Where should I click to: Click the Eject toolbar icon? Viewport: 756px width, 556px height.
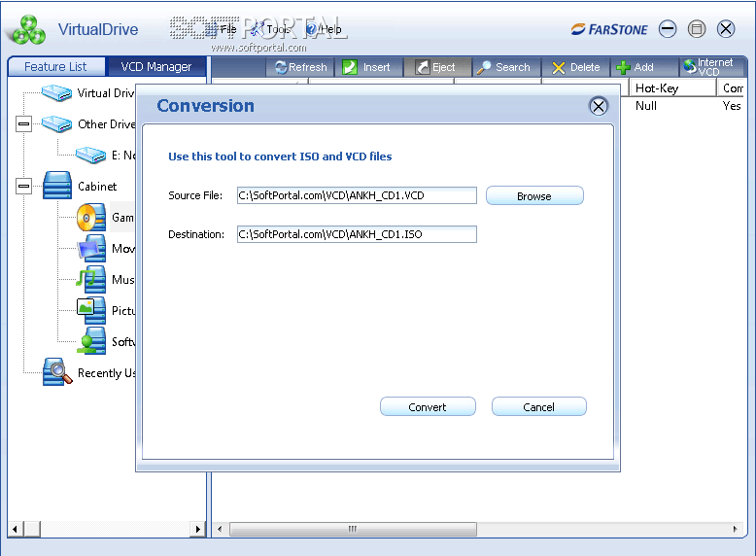pos(423,67)
